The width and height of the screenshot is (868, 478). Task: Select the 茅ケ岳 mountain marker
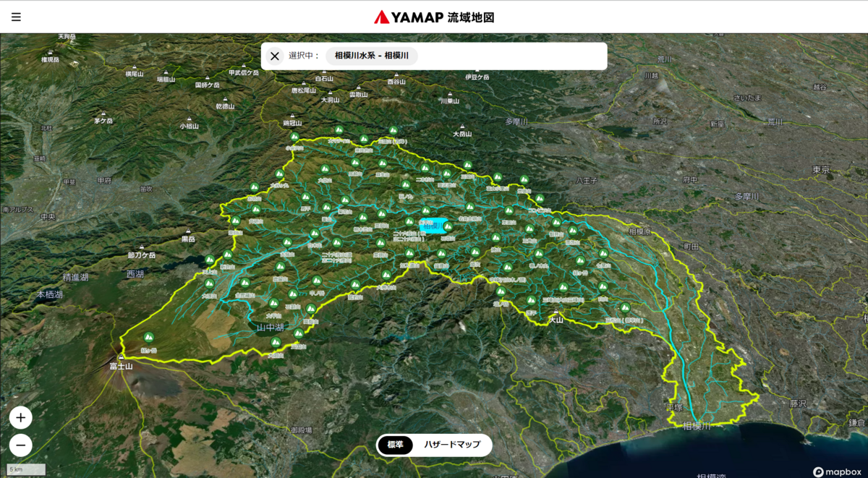click(x=103, y=119)
